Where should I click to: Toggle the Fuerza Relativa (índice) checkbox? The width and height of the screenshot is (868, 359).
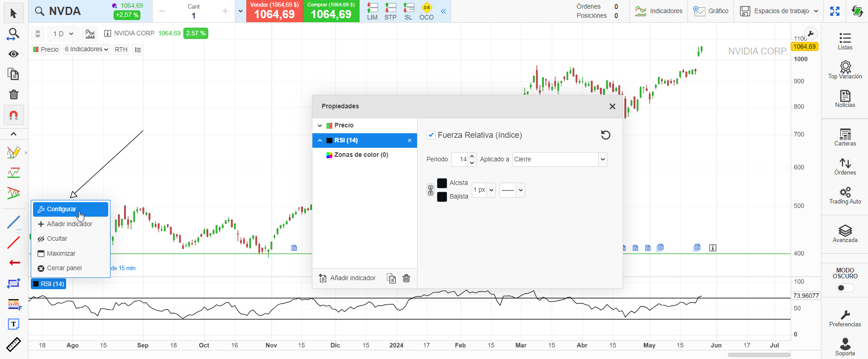pyautogui.click(x=431, y=135)
